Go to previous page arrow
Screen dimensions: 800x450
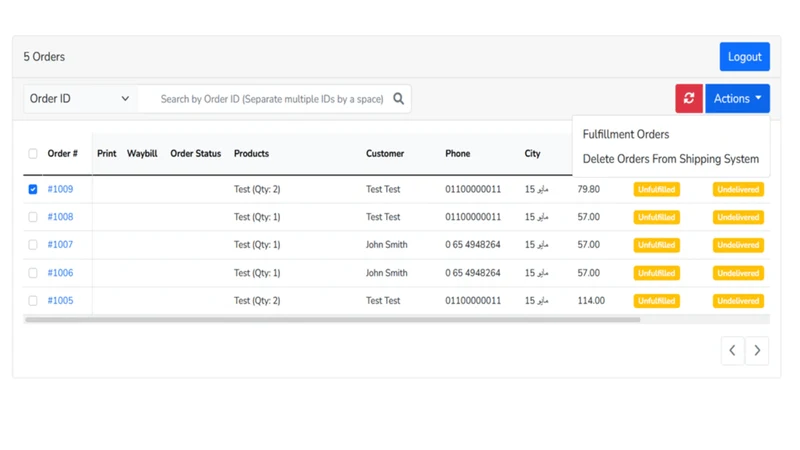tap(733, 351)
